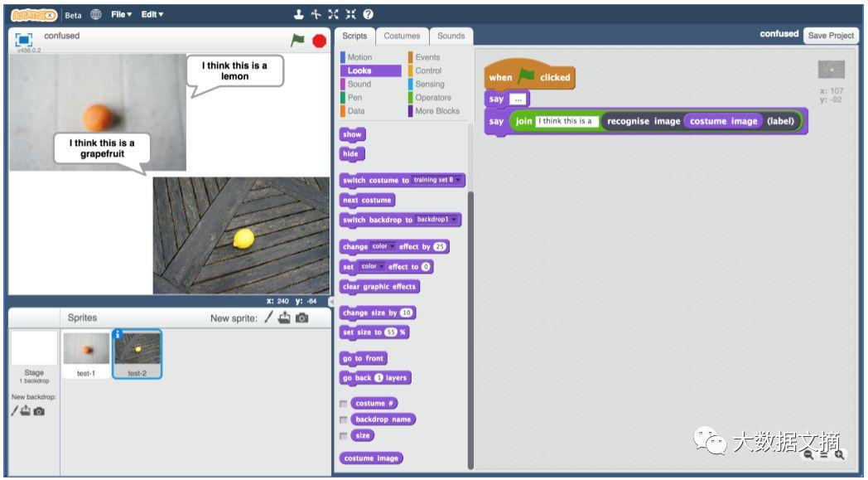Select the Duplicate stamp tool
Screen dimensions: 868x480
(x=298, y=14)
